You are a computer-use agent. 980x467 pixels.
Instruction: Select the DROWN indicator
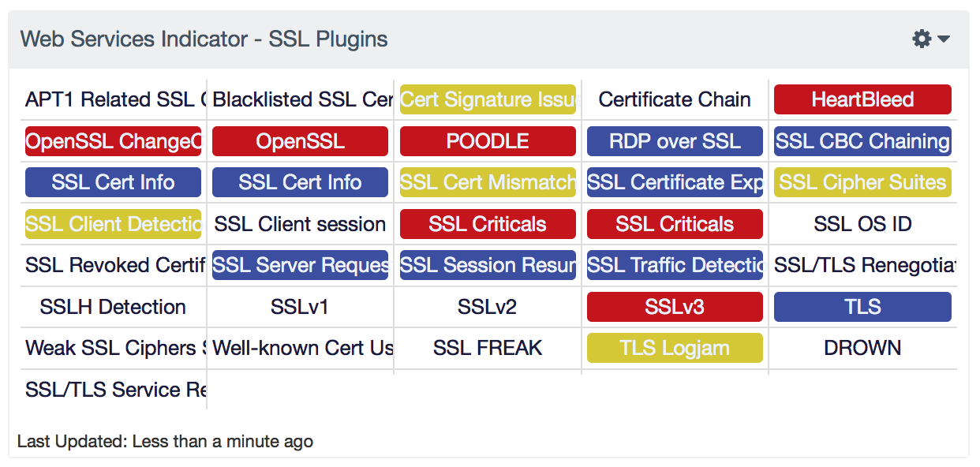[x=862, y=348]
